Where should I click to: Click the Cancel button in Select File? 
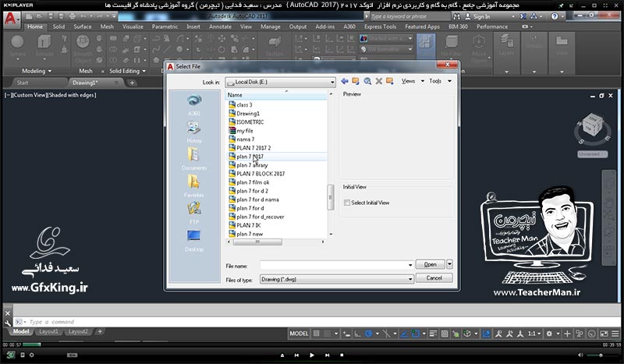click(x=434, y=277)
